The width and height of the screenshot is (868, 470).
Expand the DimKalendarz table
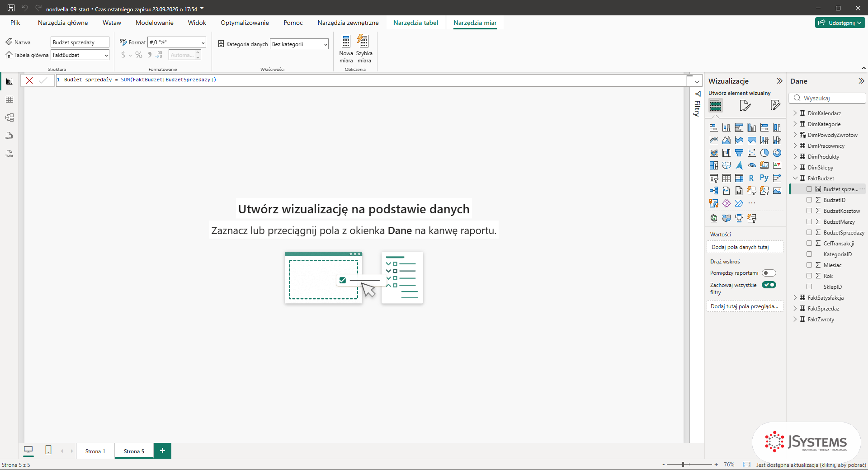tap(795, 113)
